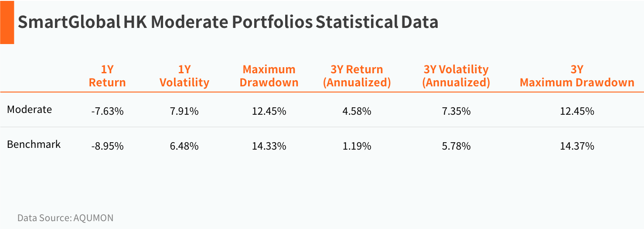Click the orange accent bar beside title
644x229 pixels.
click(x=7, y=22)
